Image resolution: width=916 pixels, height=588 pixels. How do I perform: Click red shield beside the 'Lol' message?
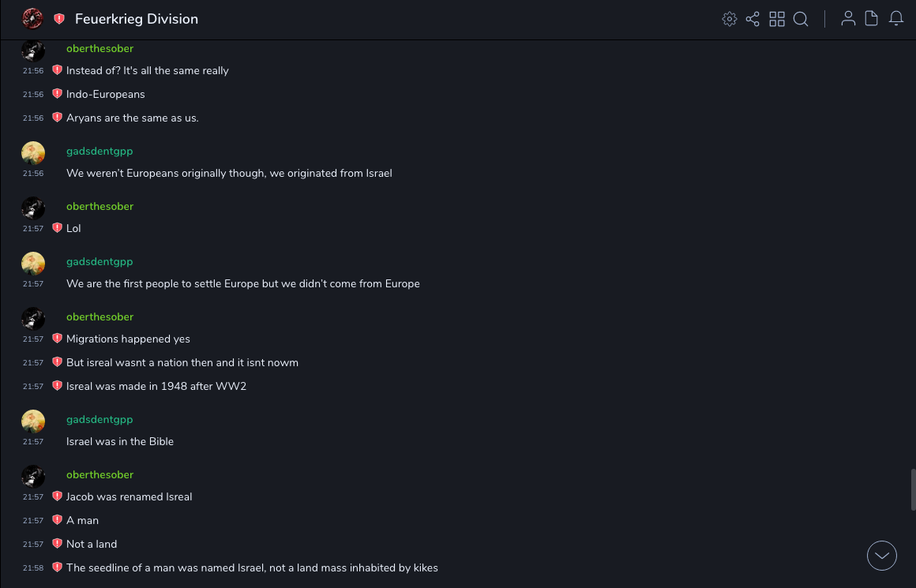click(57, 228)
